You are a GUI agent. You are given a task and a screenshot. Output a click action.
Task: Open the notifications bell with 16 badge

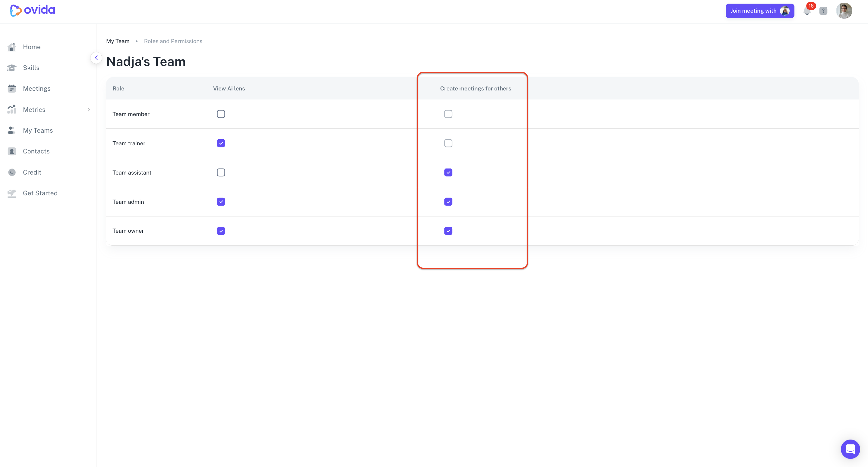[x=807, y=11]
